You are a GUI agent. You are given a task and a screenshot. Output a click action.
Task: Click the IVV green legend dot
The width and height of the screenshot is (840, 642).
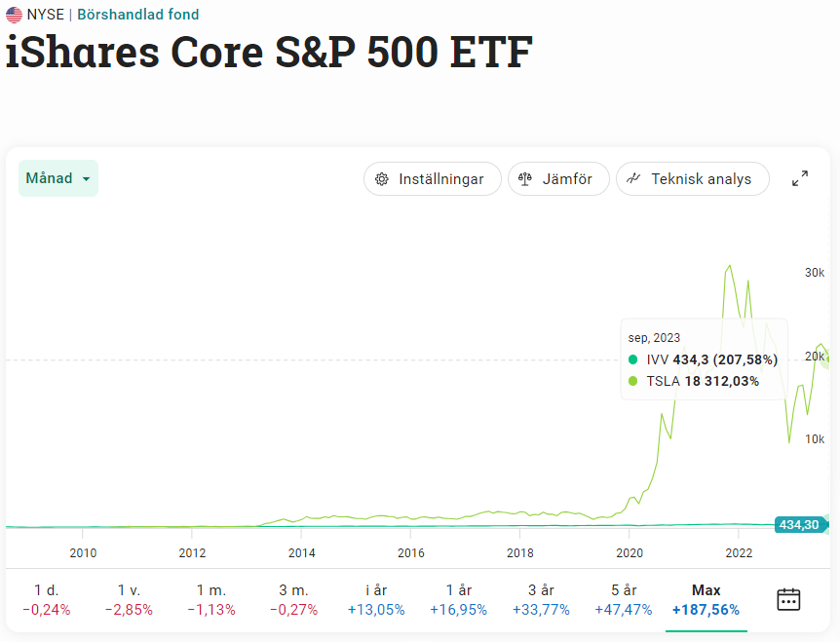(x=633, y=359)
